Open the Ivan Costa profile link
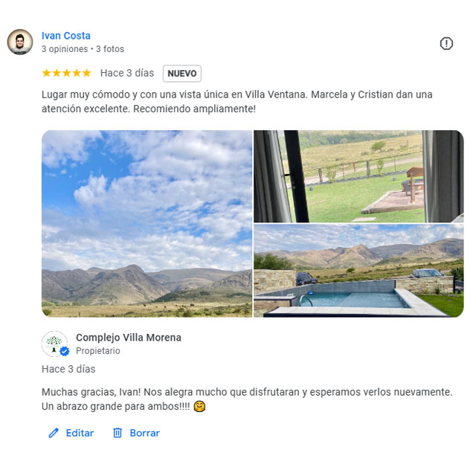Viewport: 476px width, 476px height. tap(66, 36)
